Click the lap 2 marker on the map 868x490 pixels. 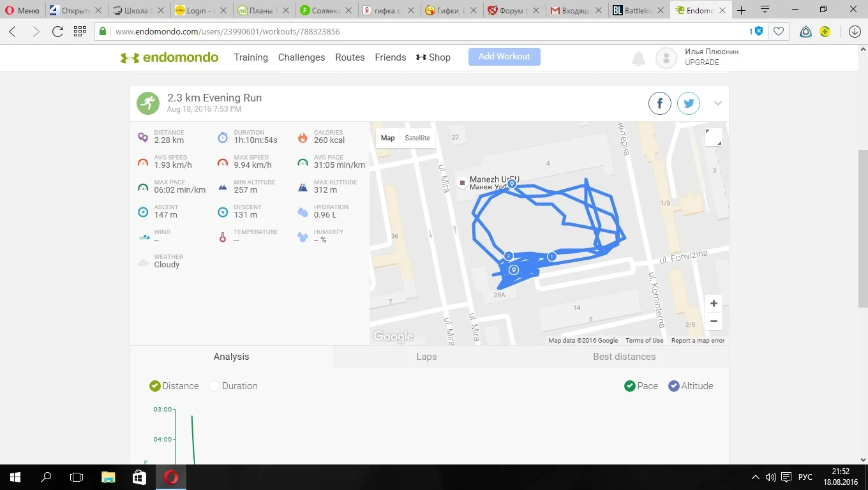(x=509, y=256)
